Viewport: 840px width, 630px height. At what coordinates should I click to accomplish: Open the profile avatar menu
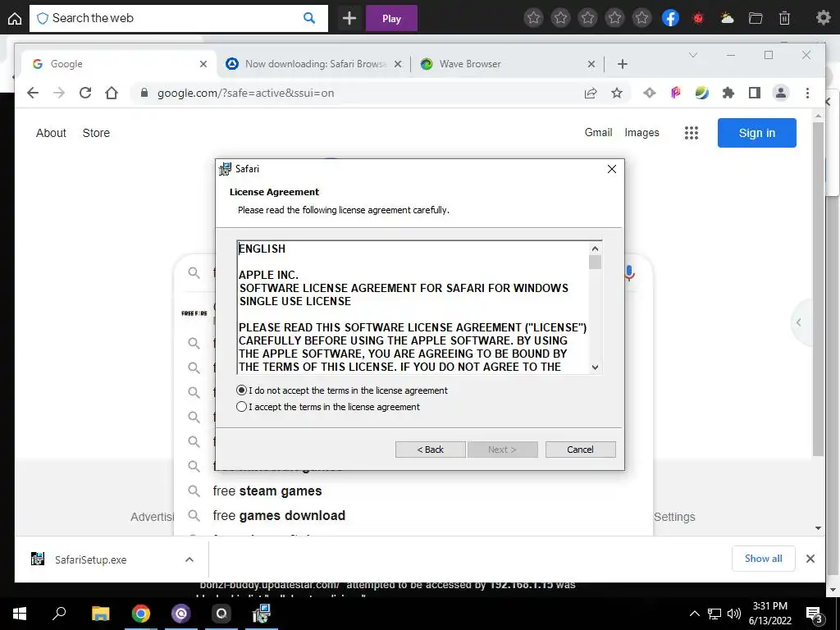click(x=781, y=94)
